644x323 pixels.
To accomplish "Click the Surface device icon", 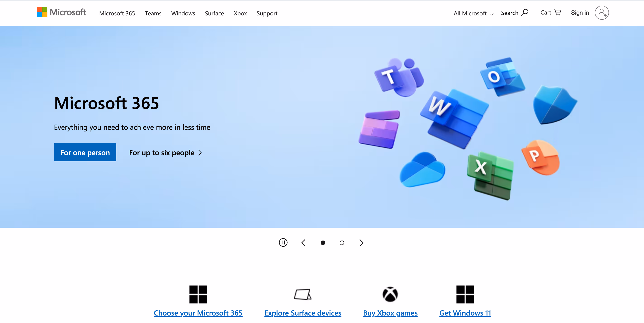I will point(303,294).
